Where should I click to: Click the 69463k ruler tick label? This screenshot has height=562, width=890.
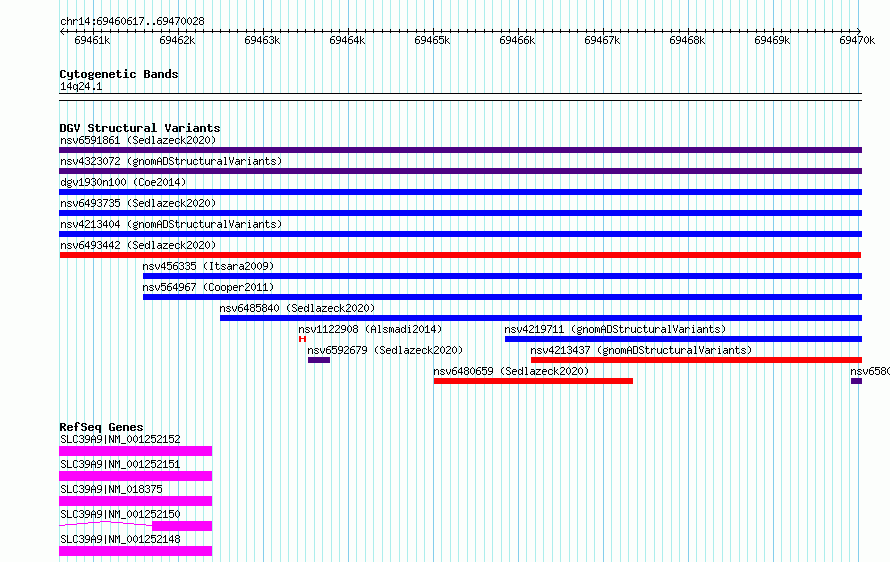coord(262,40)
